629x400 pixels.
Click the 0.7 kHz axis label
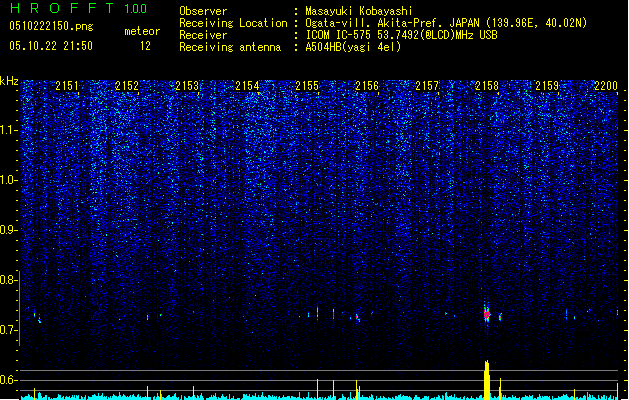9,330
